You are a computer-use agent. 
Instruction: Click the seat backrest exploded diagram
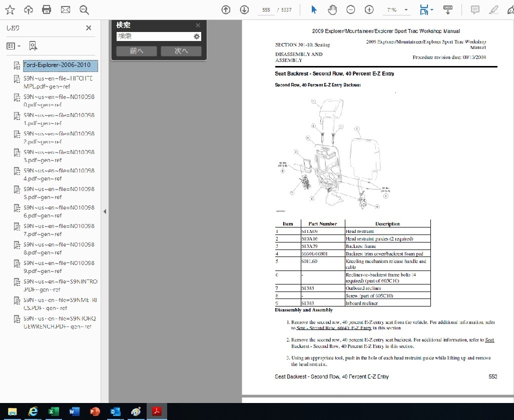pos(334,154)
